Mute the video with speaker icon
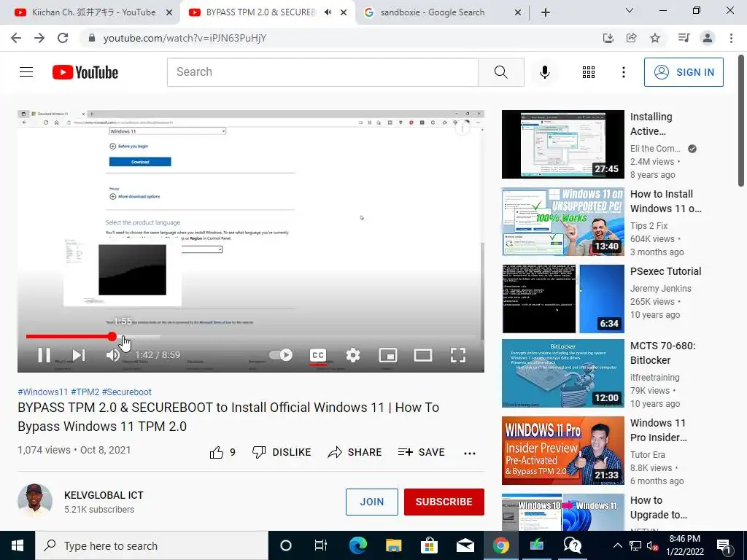Screen dimensions: 747x560 [x=113, y=355]
